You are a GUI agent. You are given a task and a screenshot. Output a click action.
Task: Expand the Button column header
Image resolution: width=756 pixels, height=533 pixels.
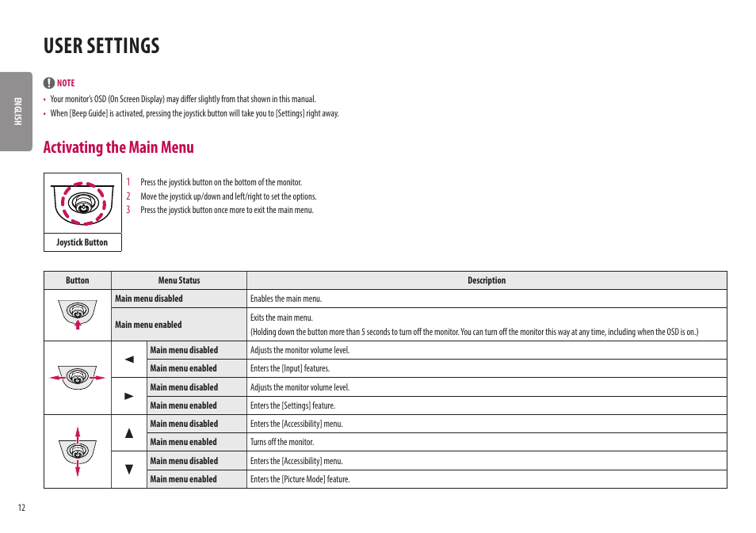tap(77, 280)
